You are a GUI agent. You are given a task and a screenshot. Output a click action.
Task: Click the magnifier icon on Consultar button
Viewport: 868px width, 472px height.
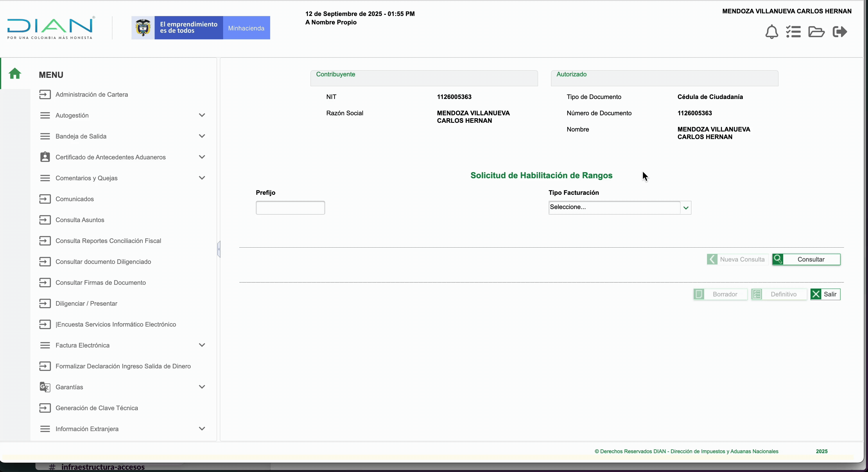pyautogui.click(x=778, y=259)
